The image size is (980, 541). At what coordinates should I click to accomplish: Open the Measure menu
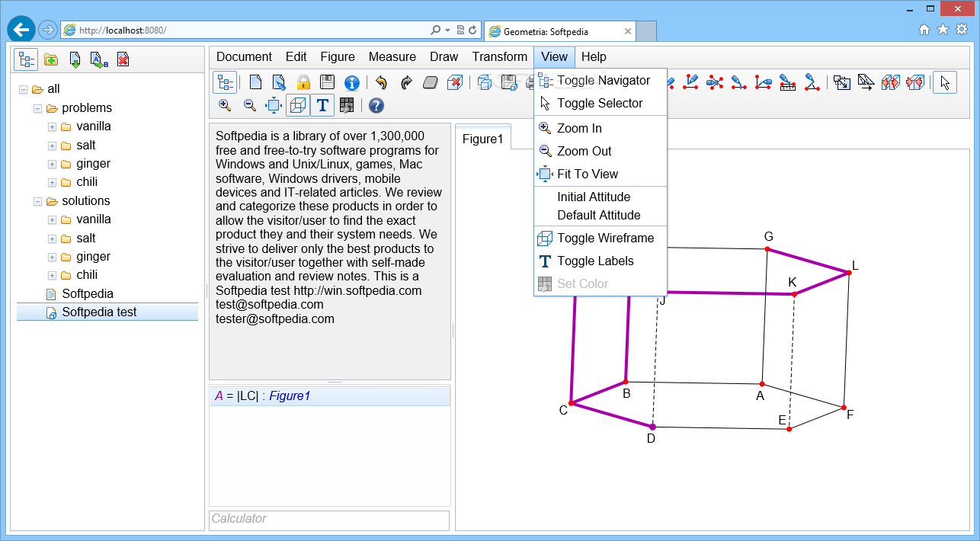pos(392,56)
